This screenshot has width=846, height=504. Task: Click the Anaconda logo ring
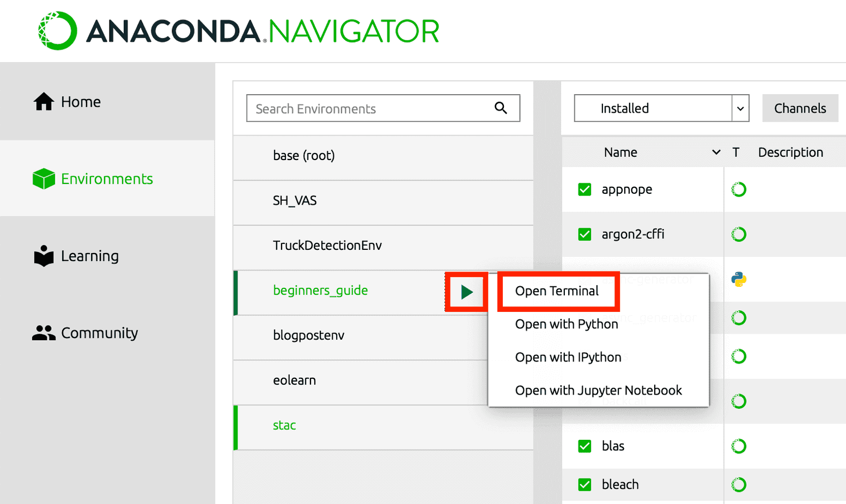[x=57, y=31]
